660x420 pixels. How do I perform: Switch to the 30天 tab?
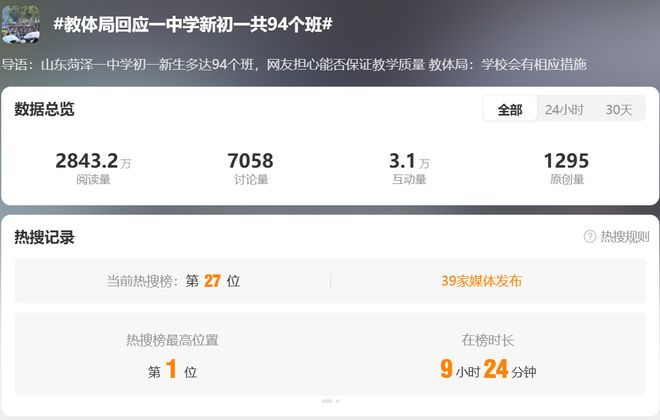tap(619, 109)
